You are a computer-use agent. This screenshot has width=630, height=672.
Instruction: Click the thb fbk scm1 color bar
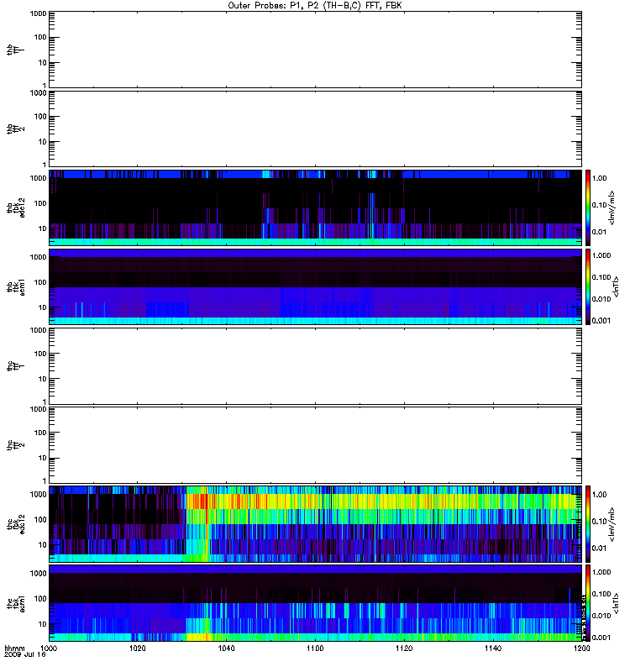tap(588, 286)
